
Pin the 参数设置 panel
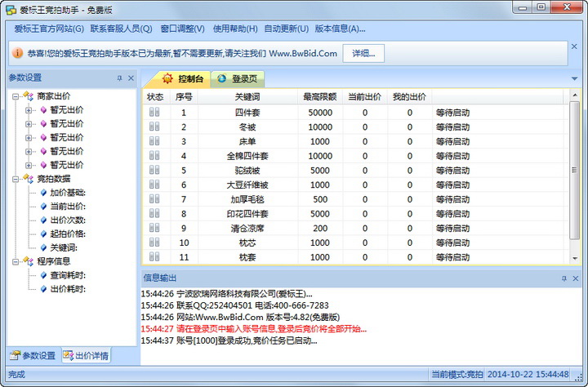[119, 78]
